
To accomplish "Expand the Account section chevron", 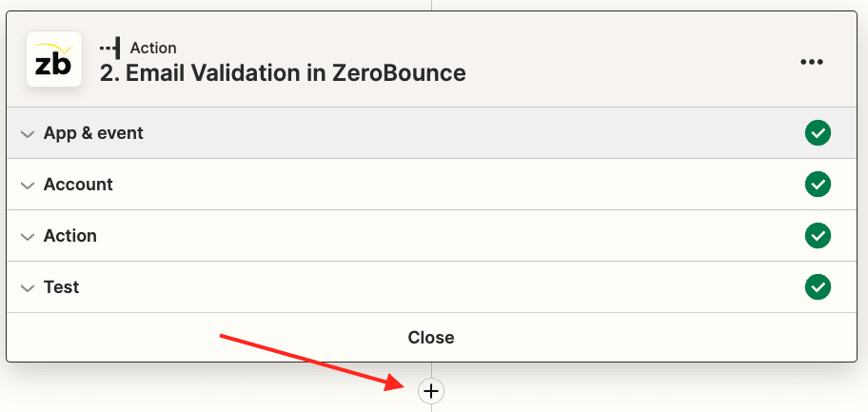I will click(27, 186).
